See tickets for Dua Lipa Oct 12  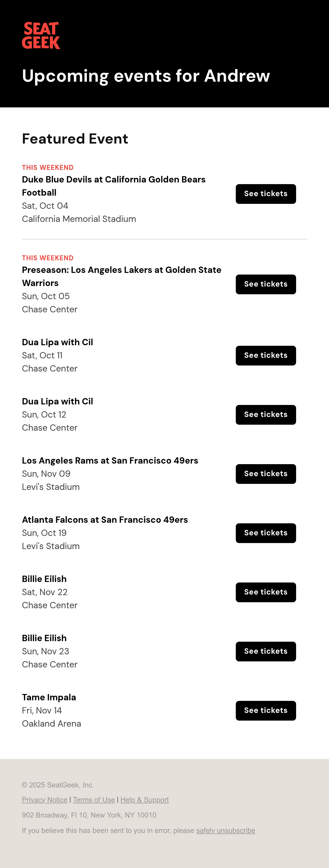pyautogui.click(x=266, y=415)
